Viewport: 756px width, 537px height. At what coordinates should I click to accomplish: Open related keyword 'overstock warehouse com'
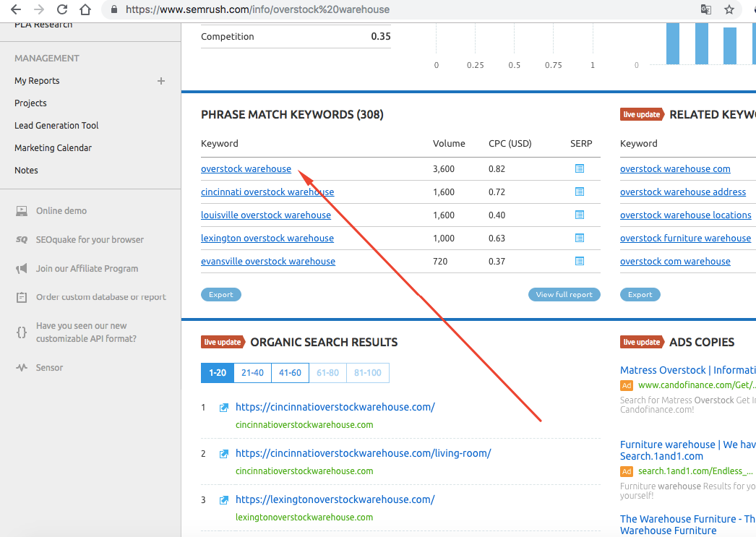coord(675,168)
